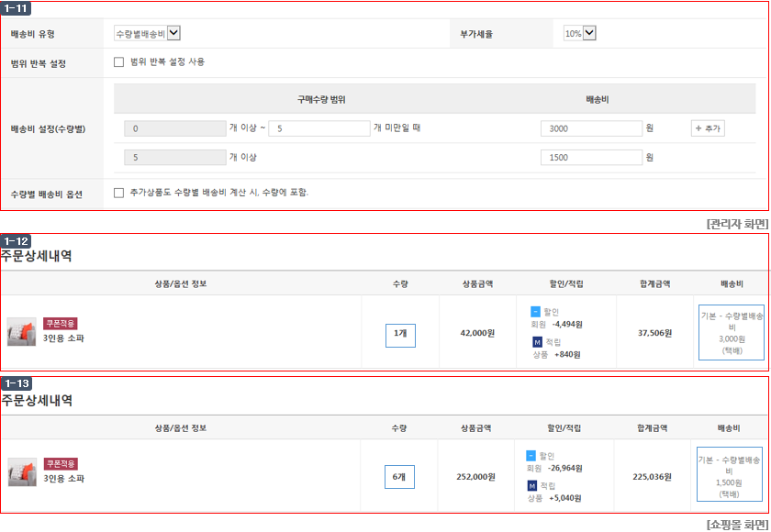Click the 구매수량 범위 column header

coord(321,100)
